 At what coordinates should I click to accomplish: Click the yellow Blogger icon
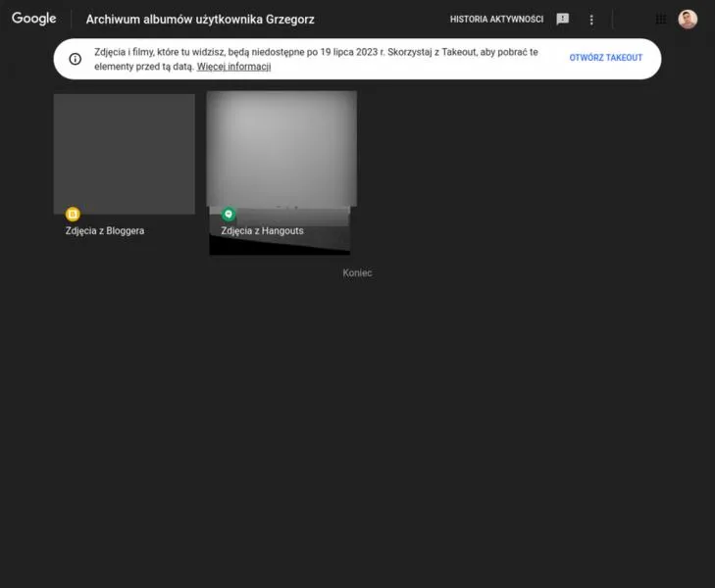[x=73, y=214]
